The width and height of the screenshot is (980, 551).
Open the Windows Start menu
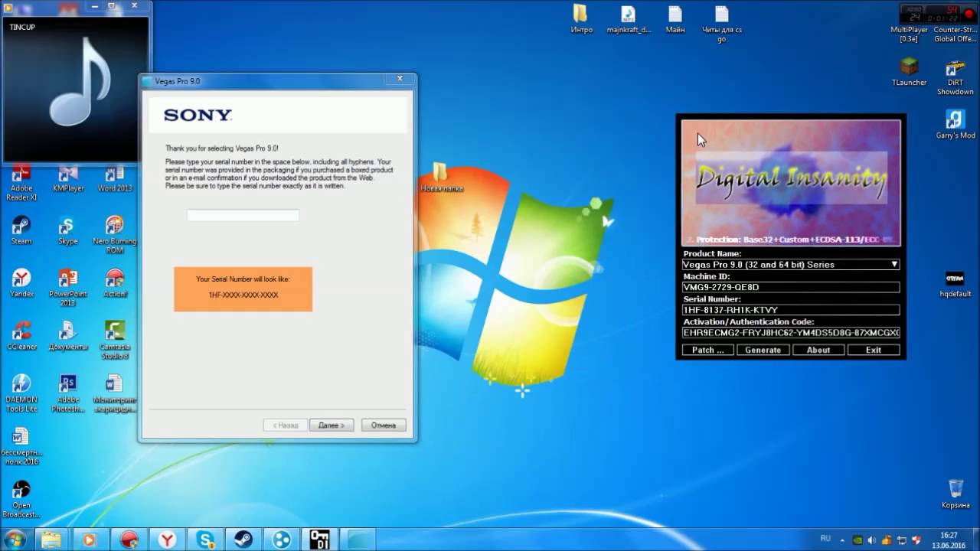pos(15,540)
